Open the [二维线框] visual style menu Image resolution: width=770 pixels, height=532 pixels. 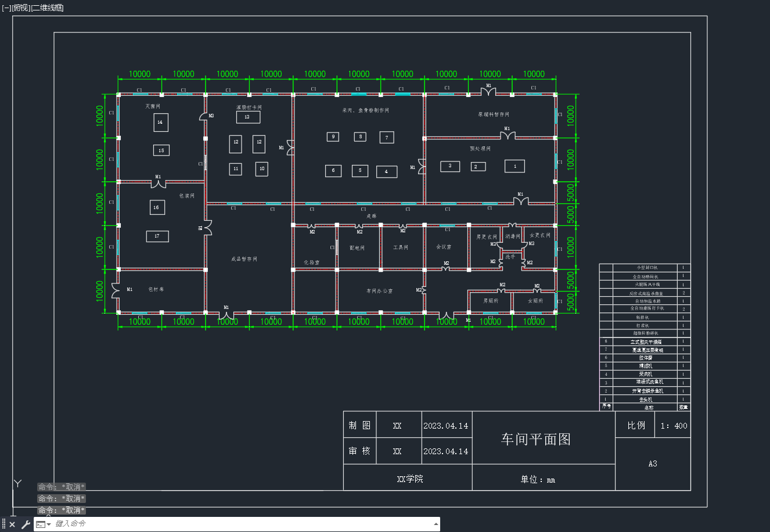pyautogui.click(x=48, y=8)
